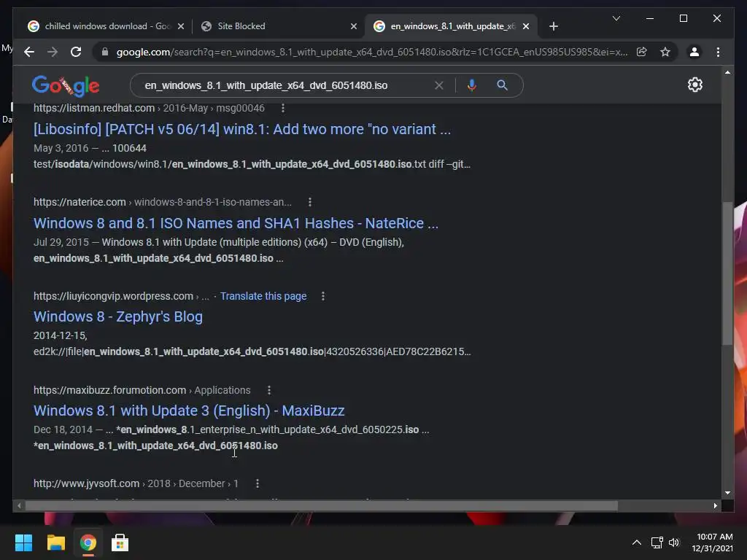The image size is (747, 560).
Task: Click the horizontal scrollbar thumb
Action: tap(322, 506)
